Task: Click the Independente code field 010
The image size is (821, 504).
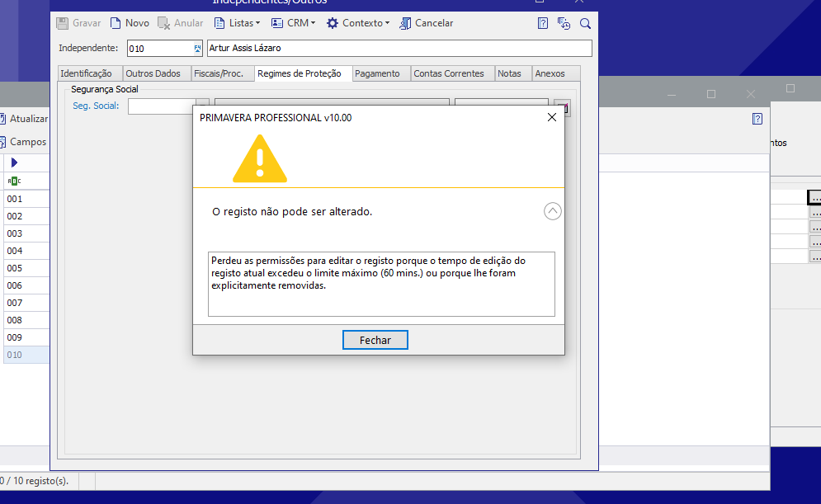Action: coord(160,48)
